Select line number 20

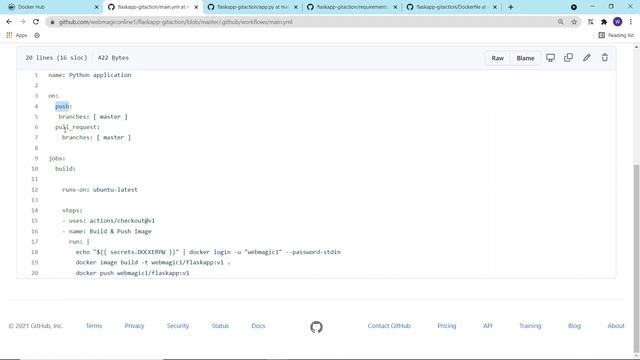tap(35, 273)
